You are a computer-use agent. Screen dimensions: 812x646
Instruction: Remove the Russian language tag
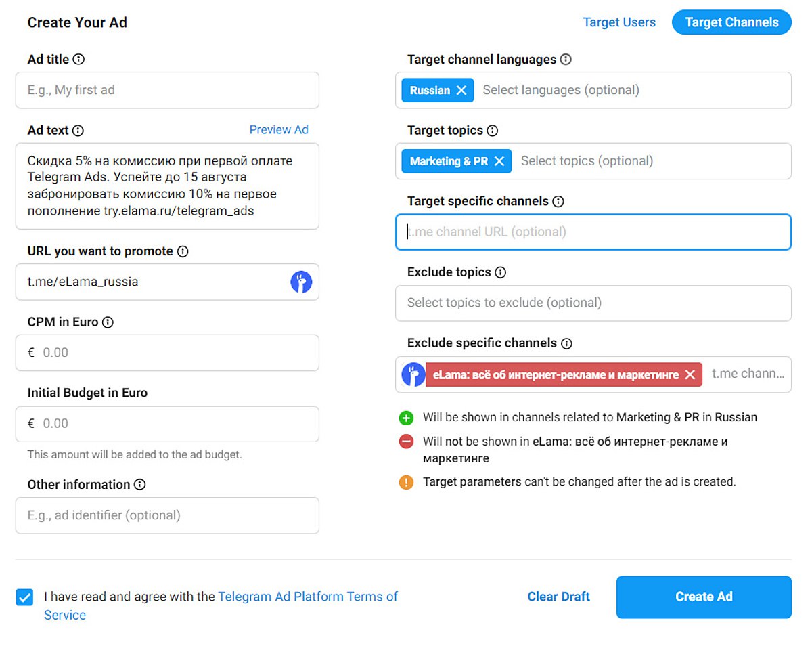(x=461, y=90)
